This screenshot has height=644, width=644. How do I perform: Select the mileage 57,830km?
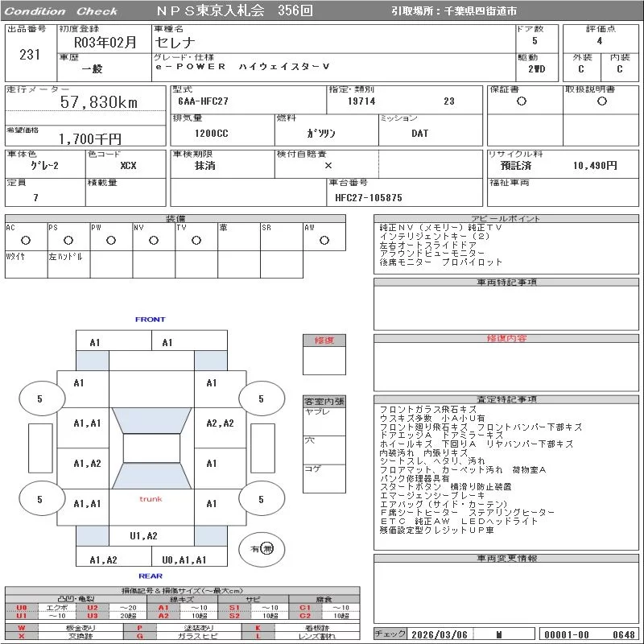pyautogui.click(x=99, y=102)
